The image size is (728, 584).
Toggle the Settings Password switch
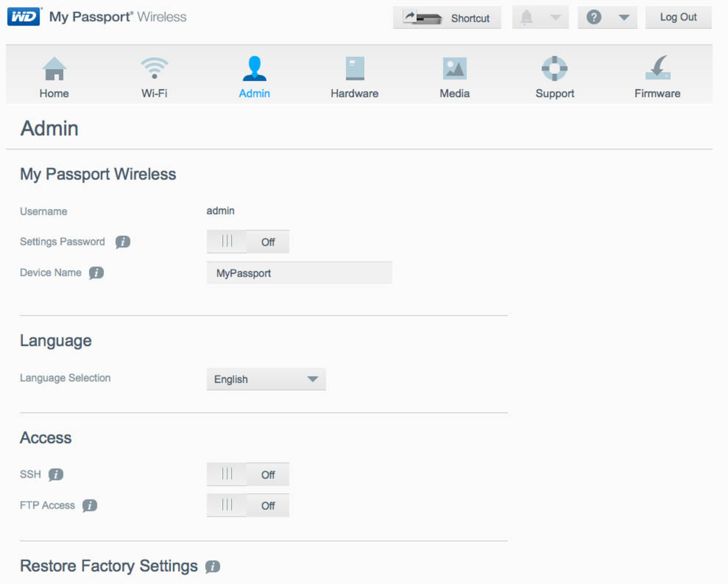tap(248, 242)
